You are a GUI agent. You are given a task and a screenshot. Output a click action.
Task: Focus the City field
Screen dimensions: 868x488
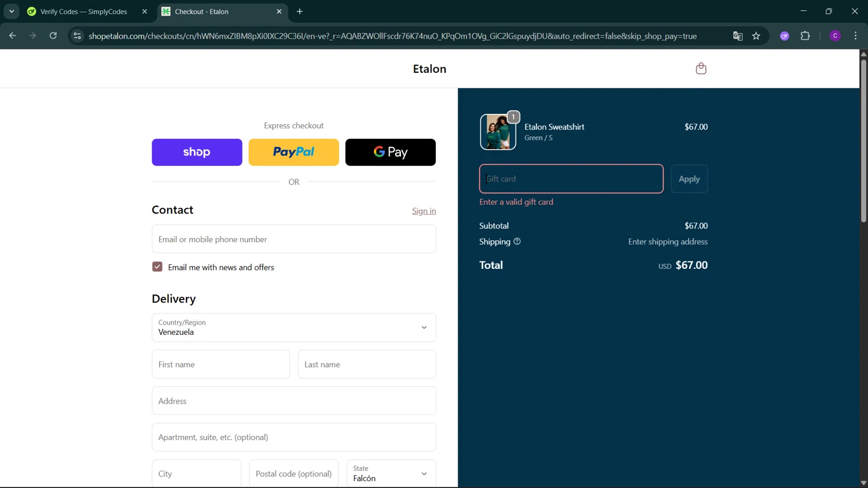click(197, 474)
